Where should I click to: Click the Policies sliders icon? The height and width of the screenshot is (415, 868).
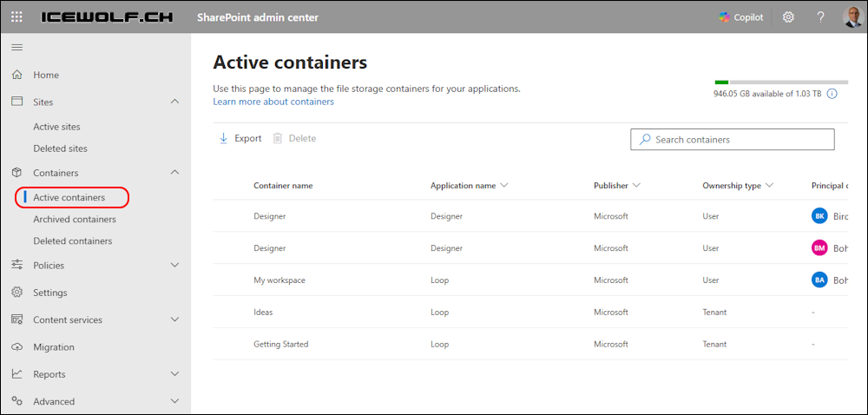tap(17, 265)
